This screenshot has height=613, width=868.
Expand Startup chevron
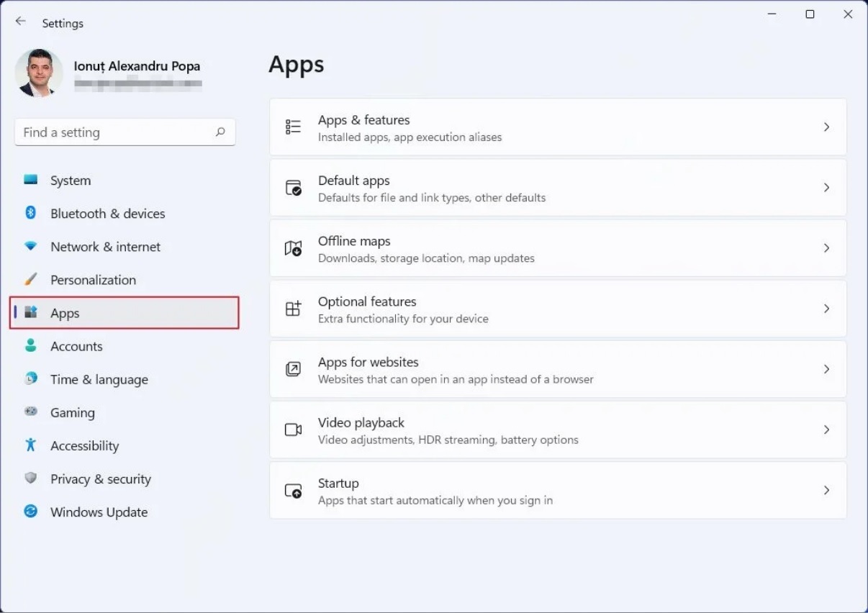tap(826, 490)
